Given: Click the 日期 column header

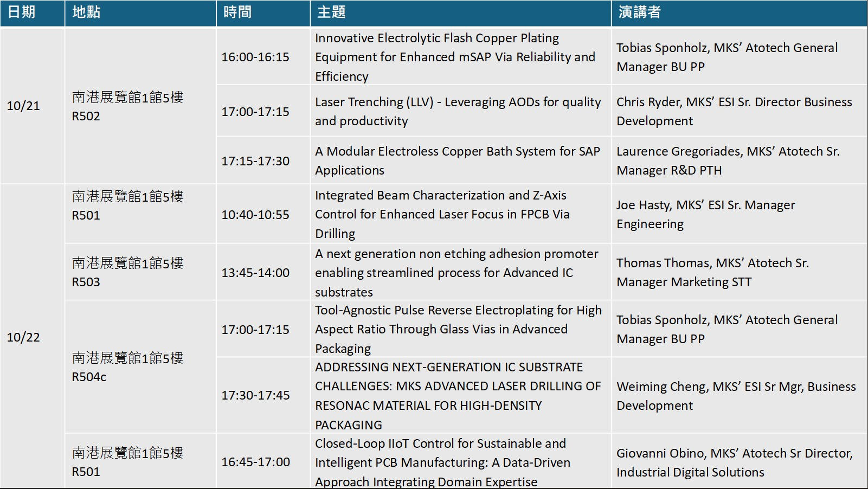Looking at the screenshot, I should point(22,12).
